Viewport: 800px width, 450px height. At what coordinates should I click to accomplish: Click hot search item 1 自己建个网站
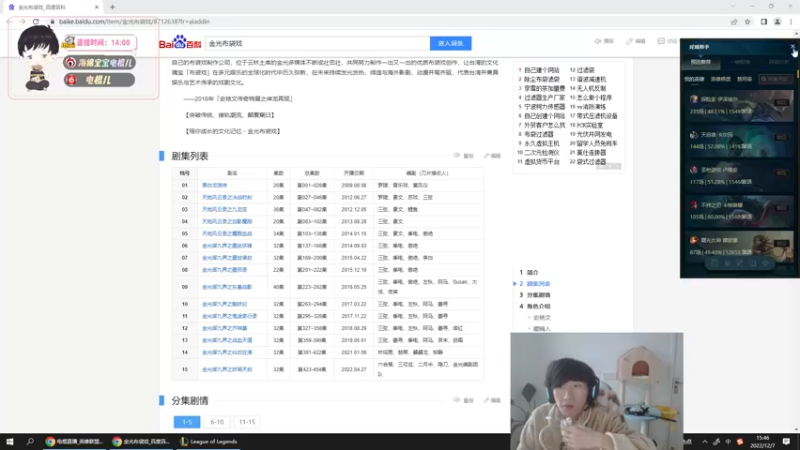(541, 70)
